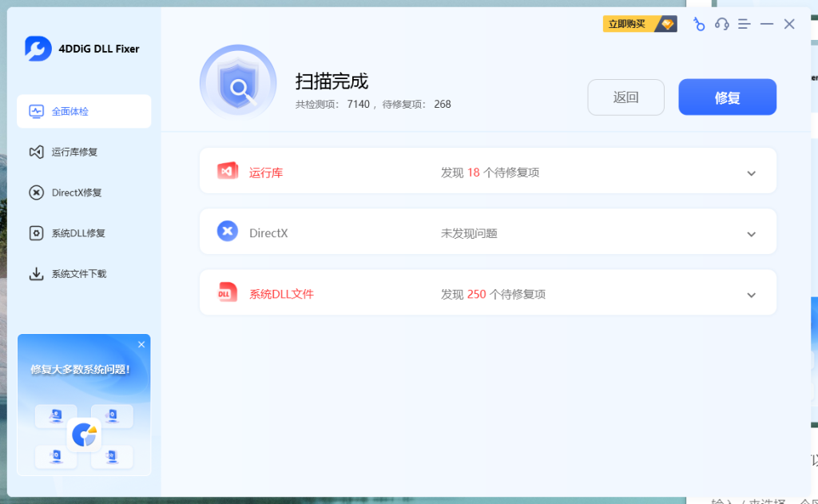This screenshot has height=504, width=818.
Task: Click the 返回 back button
Action: coord(625,96)
